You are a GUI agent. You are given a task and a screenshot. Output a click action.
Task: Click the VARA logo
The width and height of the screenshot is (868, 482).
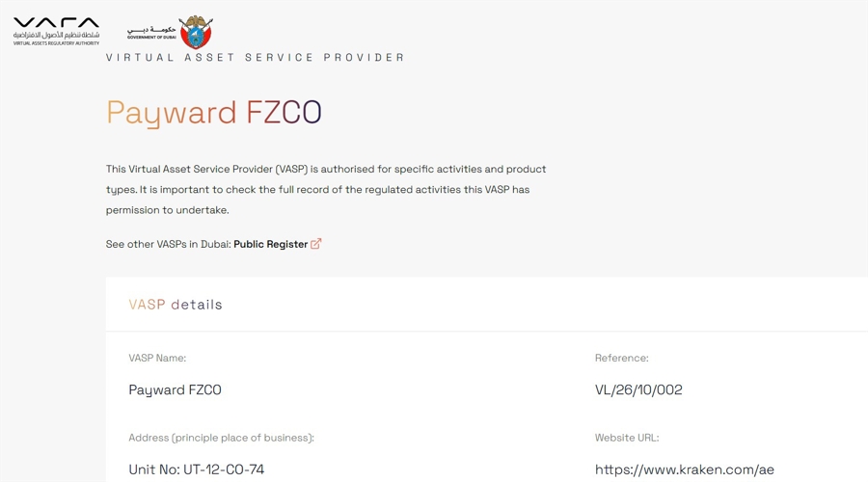56,31
